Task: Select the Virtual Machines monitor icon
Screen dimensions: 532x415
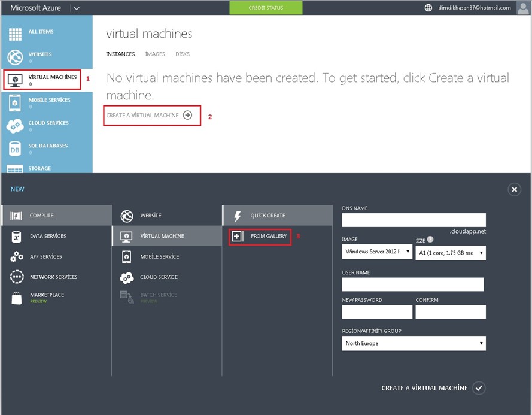Action: tap(15, 80)
